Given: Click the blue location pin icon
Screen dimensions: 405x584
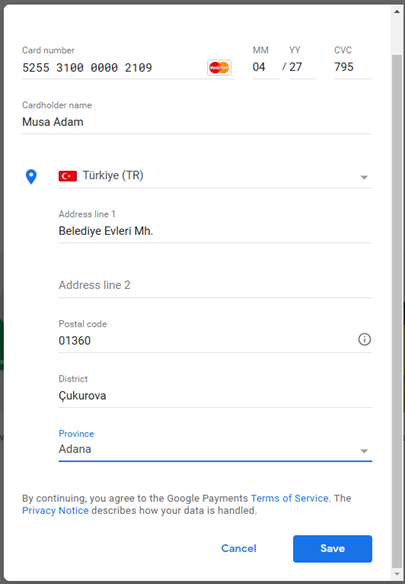Looking at the screenshot, I should click(x=31, y=177).
